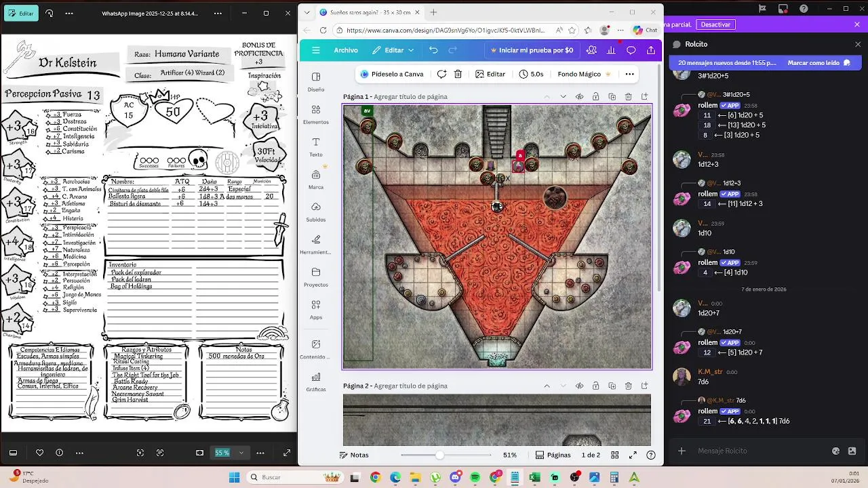Screen dimensions: 868x488
Task: Open Subidos uploads panel in Canva
Action: [x=316, y=211]
